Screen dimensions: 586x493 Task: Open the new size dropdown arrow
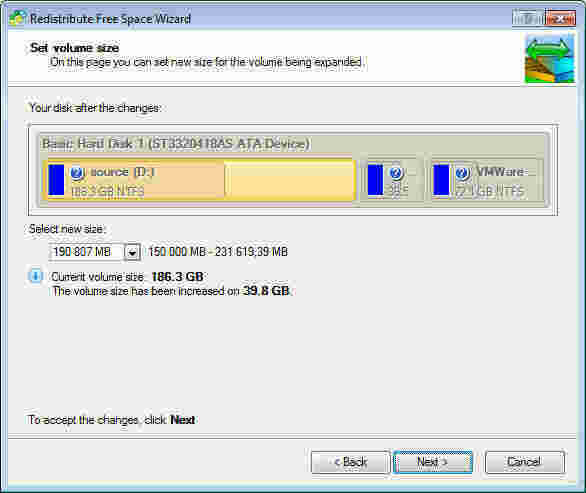click(x=132, y=252)
